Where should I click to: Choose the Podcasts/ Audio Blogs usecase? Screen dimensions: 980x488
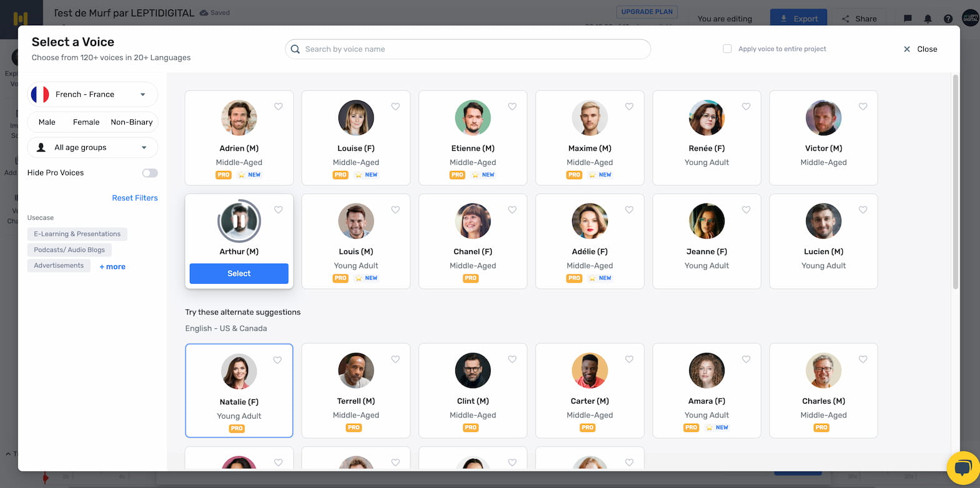[69, 250]
